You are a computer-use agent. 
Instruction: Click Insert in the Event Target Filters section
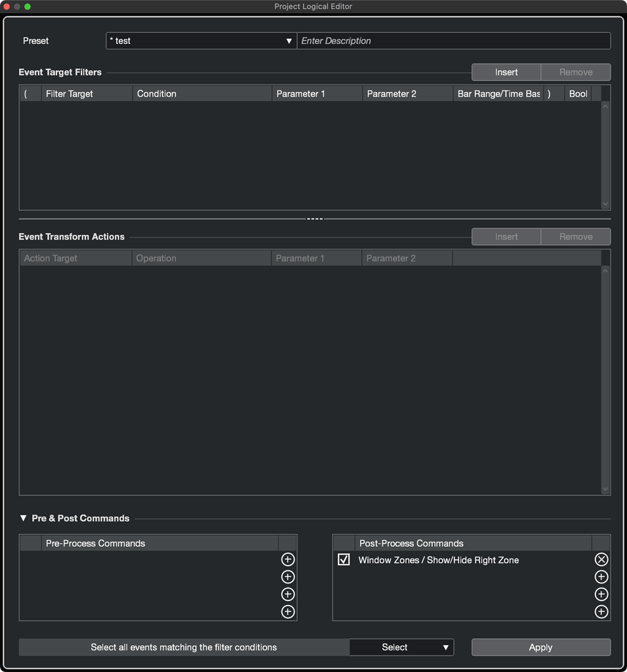click(506, 72)
